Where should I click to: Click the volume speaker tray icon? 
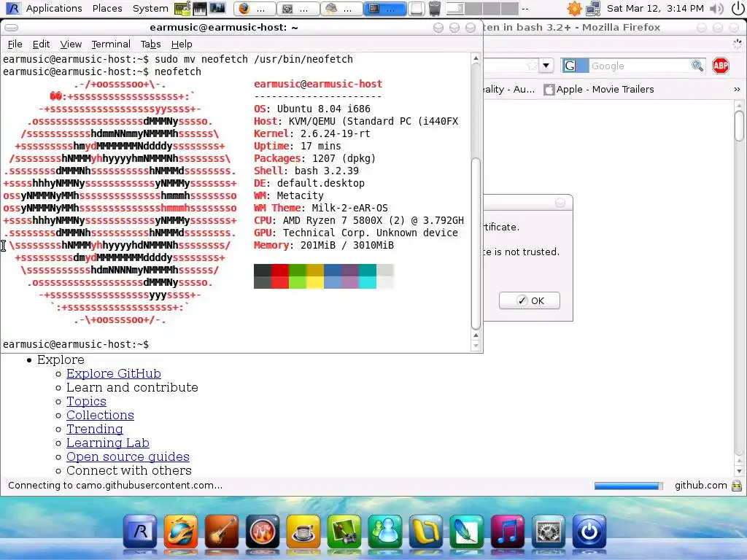click(x=716, y=8)
